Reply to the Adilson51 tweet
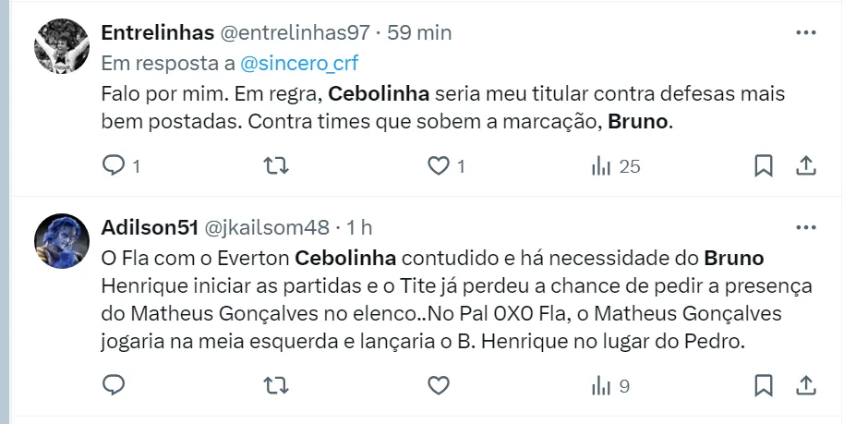This screenshot has height=424, width=868. point(114,385)
